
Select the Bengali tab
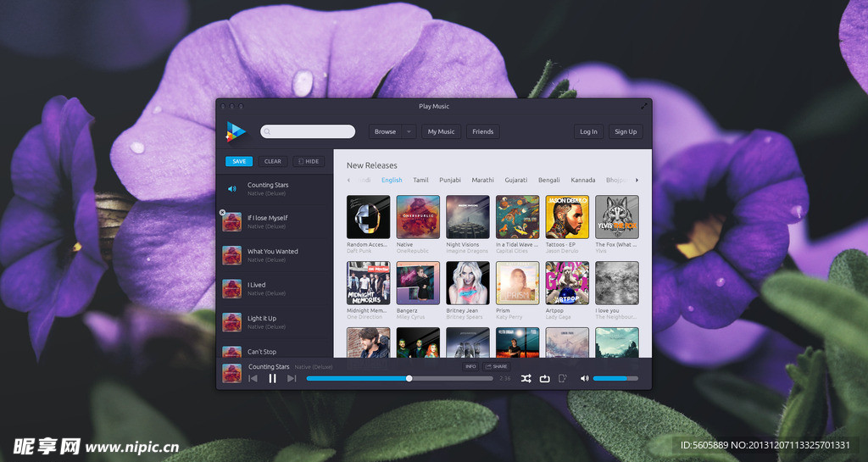549,180
